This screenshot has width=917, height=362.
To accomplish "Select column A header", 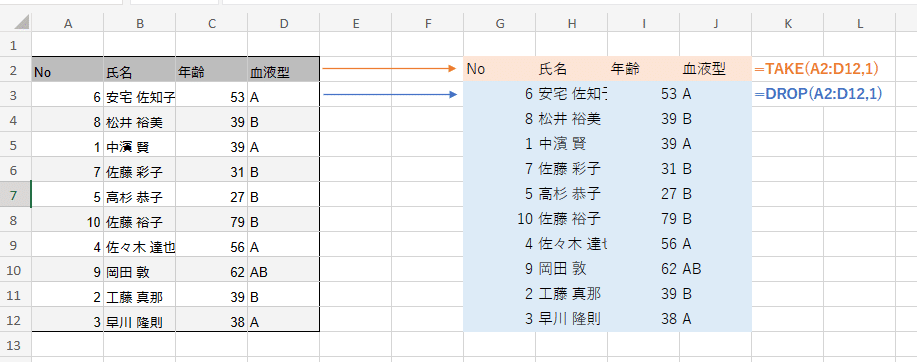I will coord(68,23).
